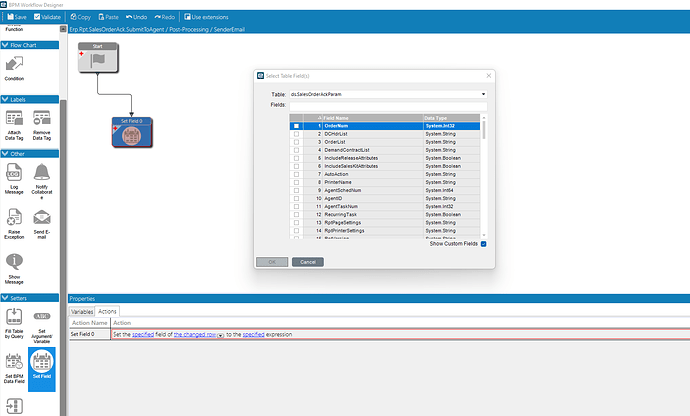The width and height of the screenshot is (690, 416).
Task: Check the AutoAction field checkbox
Action: pos(296,174)
